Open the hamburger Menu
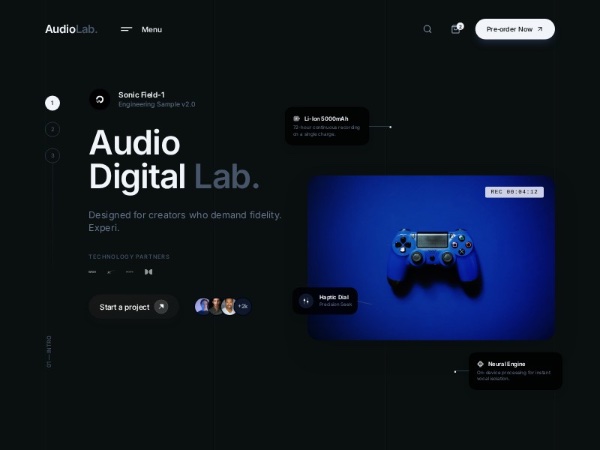The height and width of the screenshot is (450, 600). [x=141, y=29]
